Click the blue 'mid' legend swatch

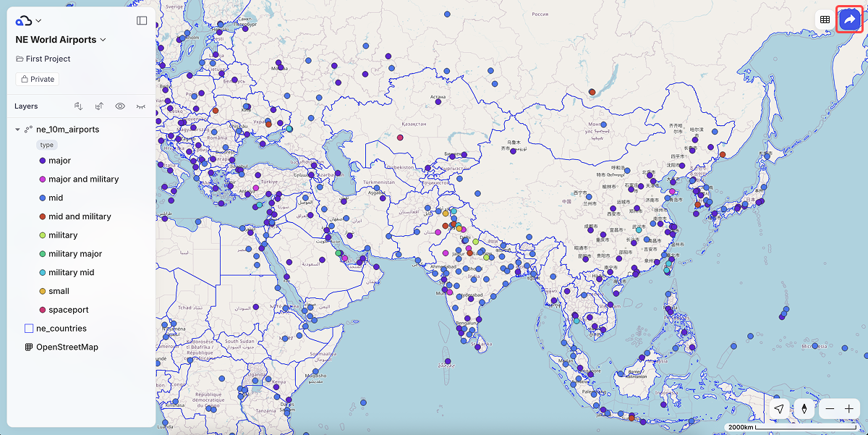(43, 198)
